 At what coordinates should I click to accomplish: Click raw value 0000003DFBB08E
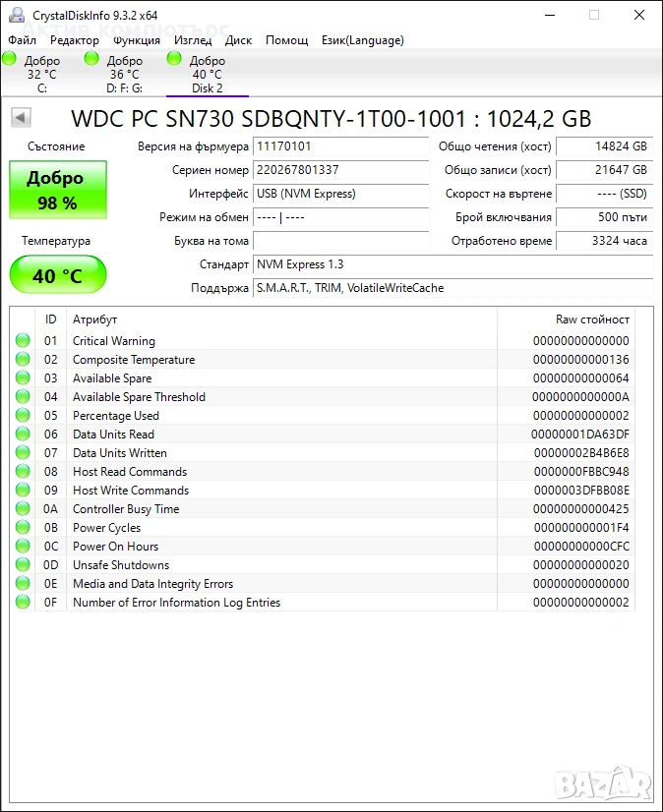581,490
